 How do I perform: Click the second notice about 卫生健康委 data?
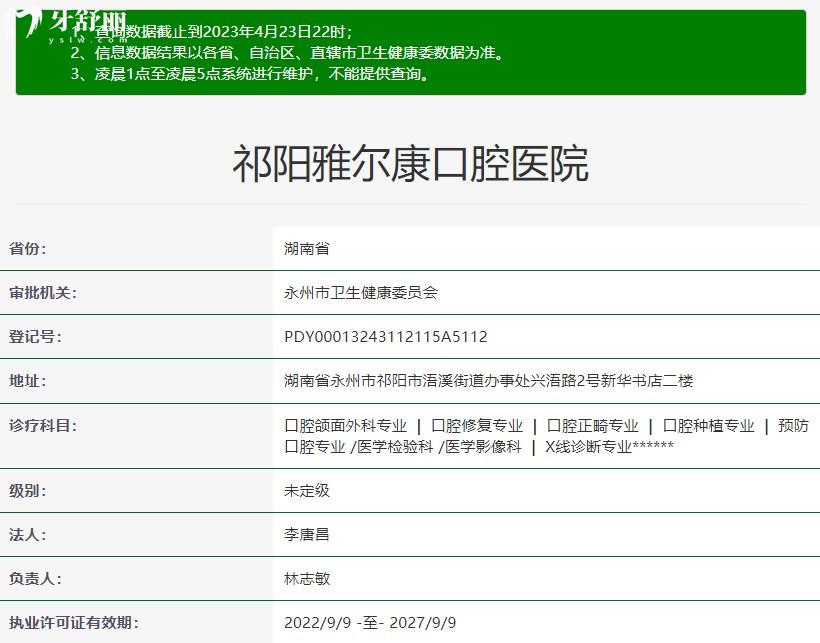pos(287,53)
